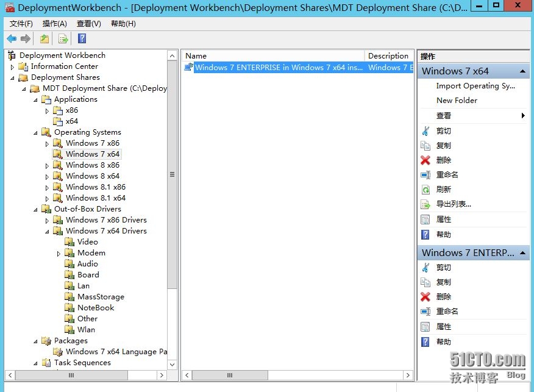Click Rename icon under Windows 7 x64 actions
The width and height of the screenshot is (534, 392).
point(425,175)
